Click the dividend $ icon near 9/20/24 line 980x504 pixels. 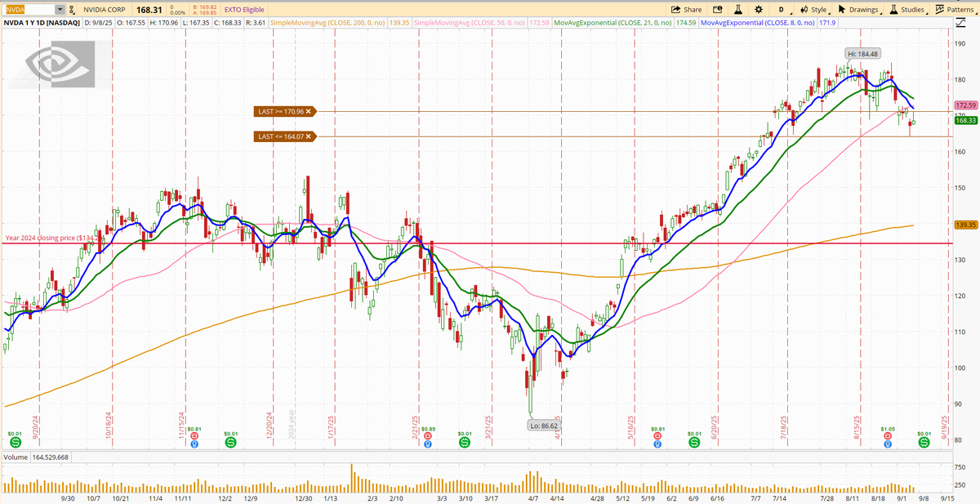pyautogui.click(x=15, y=441)
